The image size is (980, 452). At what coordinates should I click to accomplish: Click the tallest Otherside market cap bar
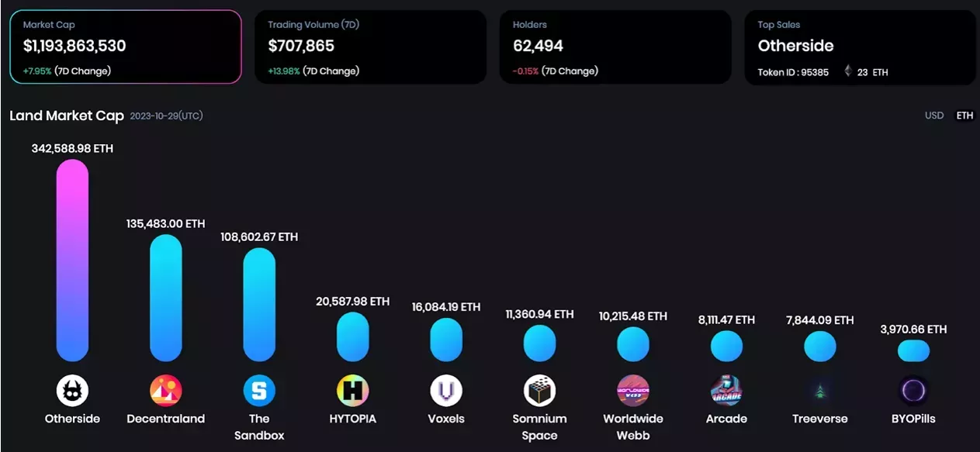click(x=72, y=260)
